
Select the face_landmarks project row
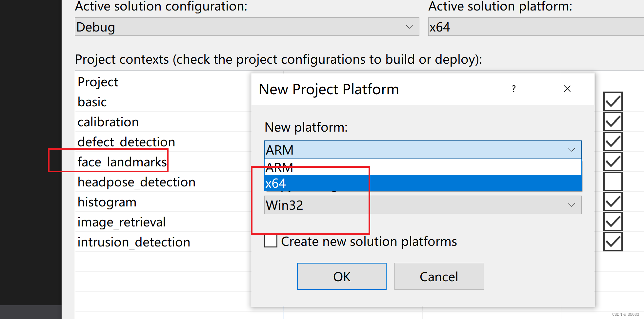click(122, 161)
